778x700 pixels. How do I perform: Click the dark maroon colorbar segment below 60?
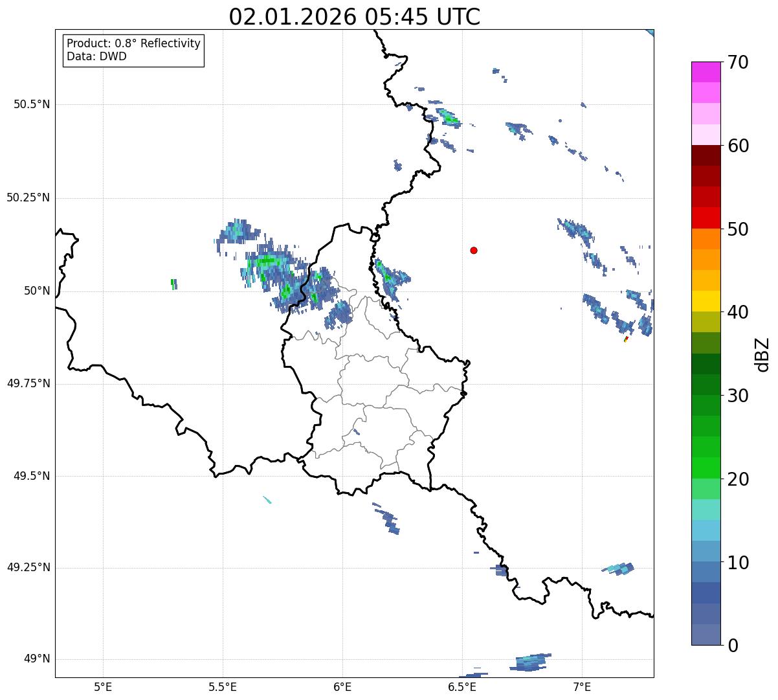706,155
